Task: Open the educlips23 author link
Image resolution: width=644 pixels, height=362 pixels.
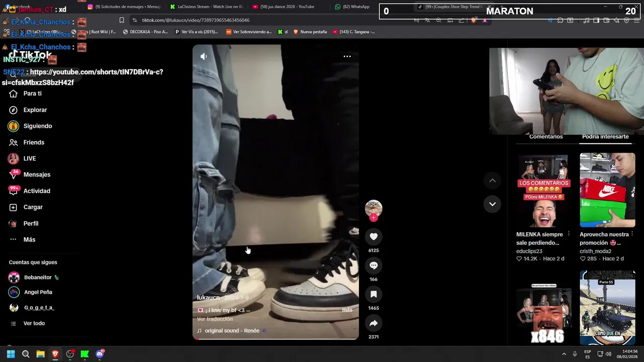Action: pyautogui.click(x=529, y=251)
